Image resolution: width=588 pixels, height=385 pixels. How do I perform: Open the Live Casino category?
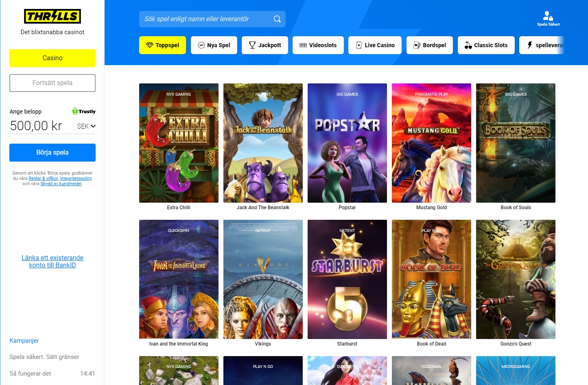375,45
